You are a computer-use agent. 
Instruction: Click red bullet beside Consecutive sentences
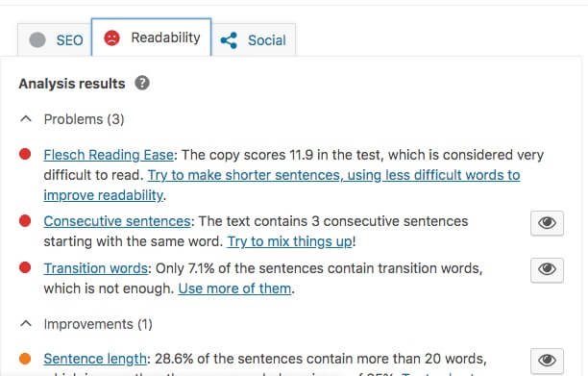point(25,220)
